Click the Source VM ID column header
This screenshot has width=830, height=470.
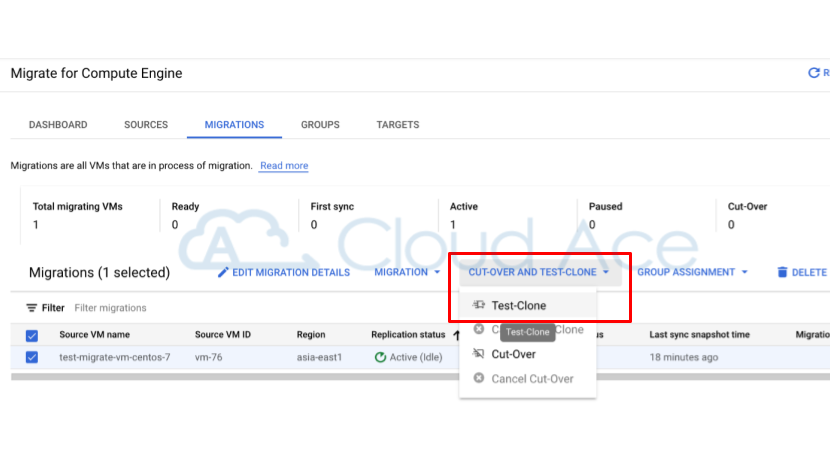click(x=223, y=335)
